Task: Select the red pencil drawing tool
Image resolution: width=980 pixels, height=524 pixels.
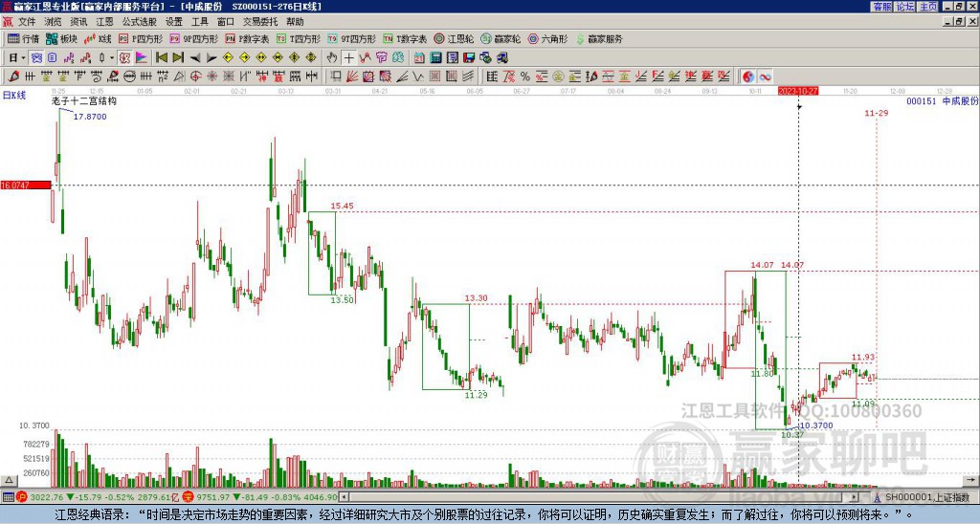Action: 13,76
